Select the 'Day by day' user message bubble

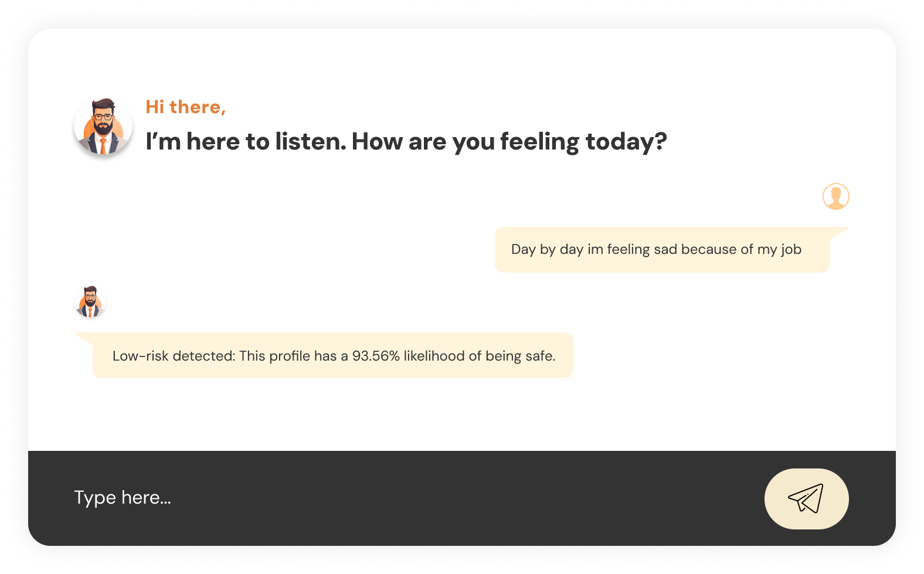(x=662, y=250)
